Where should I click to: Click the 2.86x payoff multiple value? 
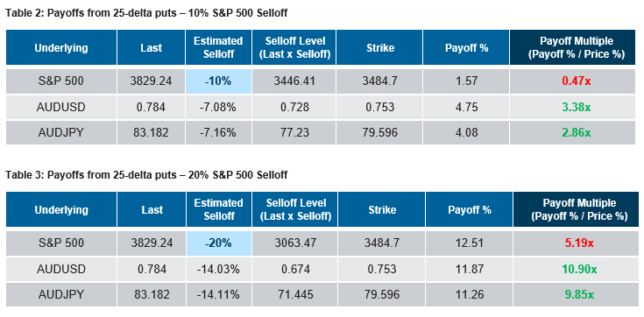(x=572, y=132)
